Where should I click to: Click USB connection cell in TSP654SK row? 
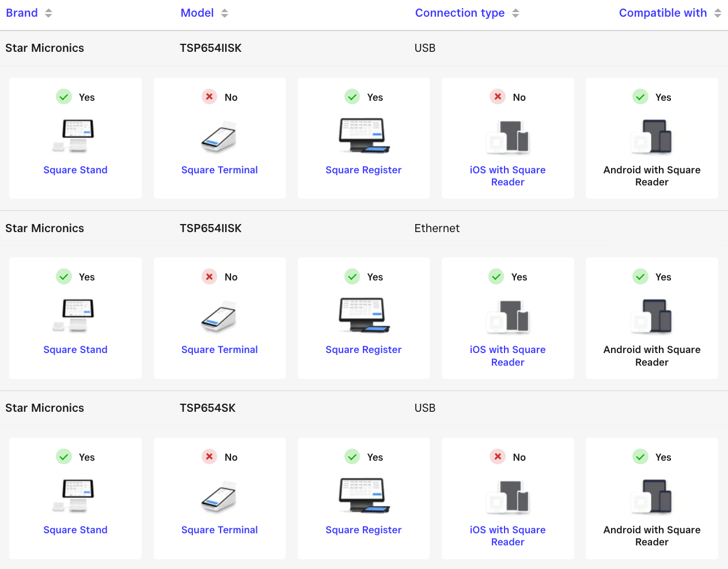(x=425, y=408)
